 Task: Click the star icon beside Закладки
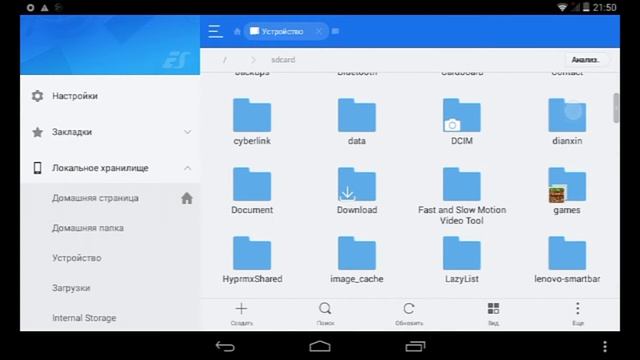(37, 132)
